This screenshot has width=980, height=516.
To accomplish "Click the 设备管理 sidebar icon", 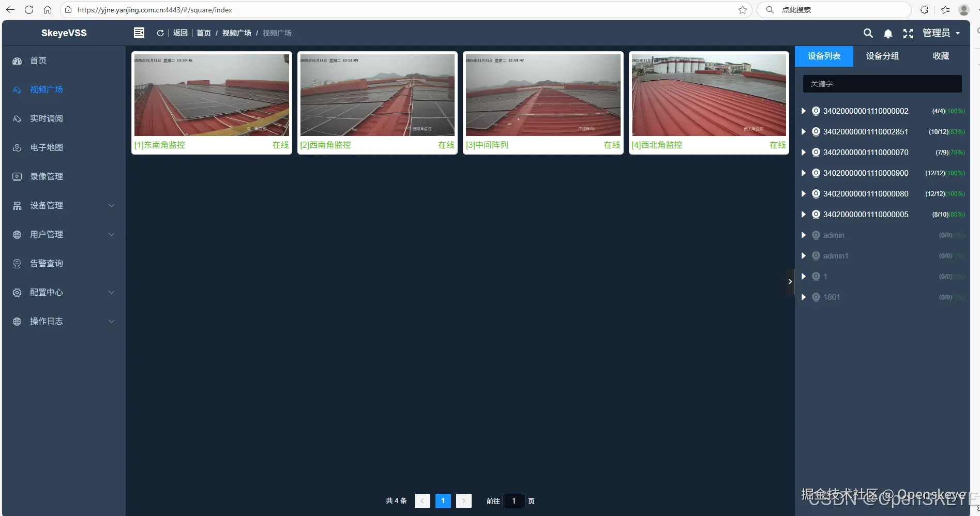I will (x=17, y=206).
